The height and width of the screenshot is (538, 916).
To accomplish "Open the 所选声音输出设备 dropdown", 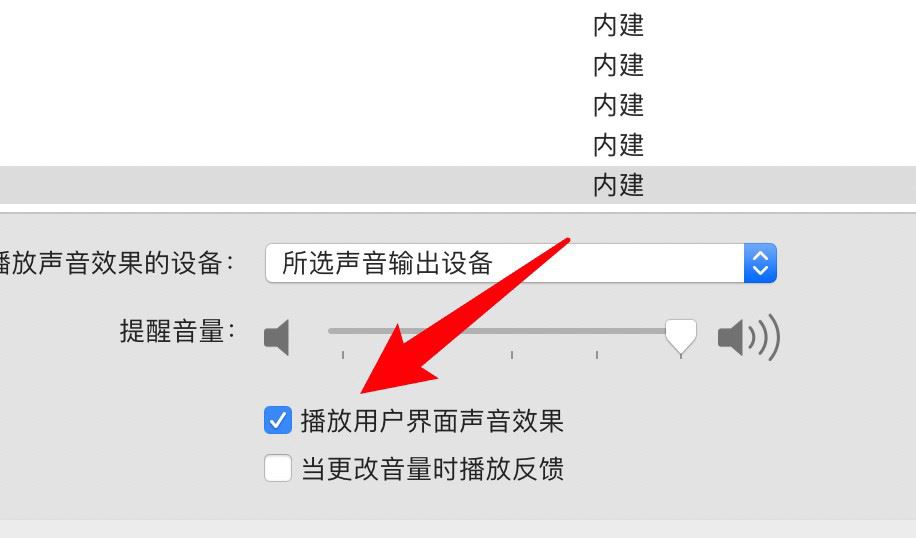I will point(521,263).
